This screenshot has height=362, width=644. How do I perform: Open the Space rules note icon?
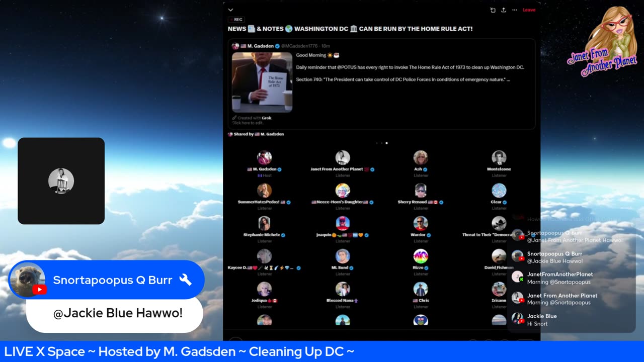pyautogui.click(x=493, y=10)
